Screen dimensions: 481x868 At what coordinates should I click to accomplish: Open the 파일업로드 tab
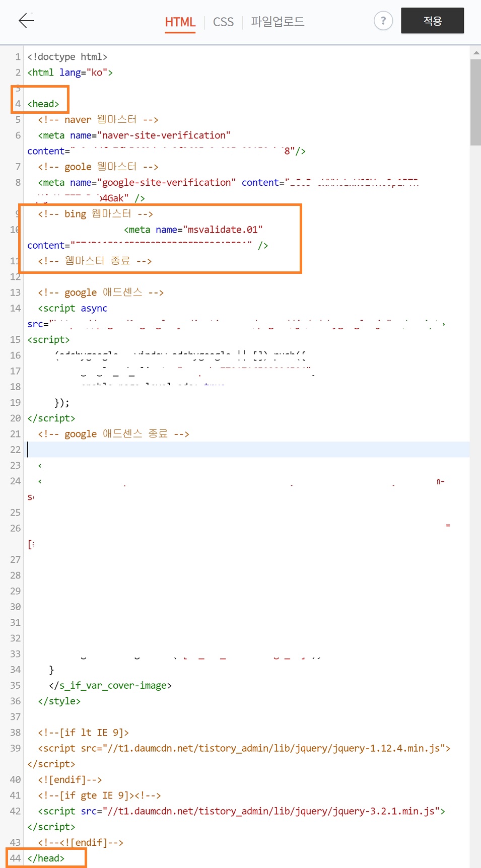278,22
